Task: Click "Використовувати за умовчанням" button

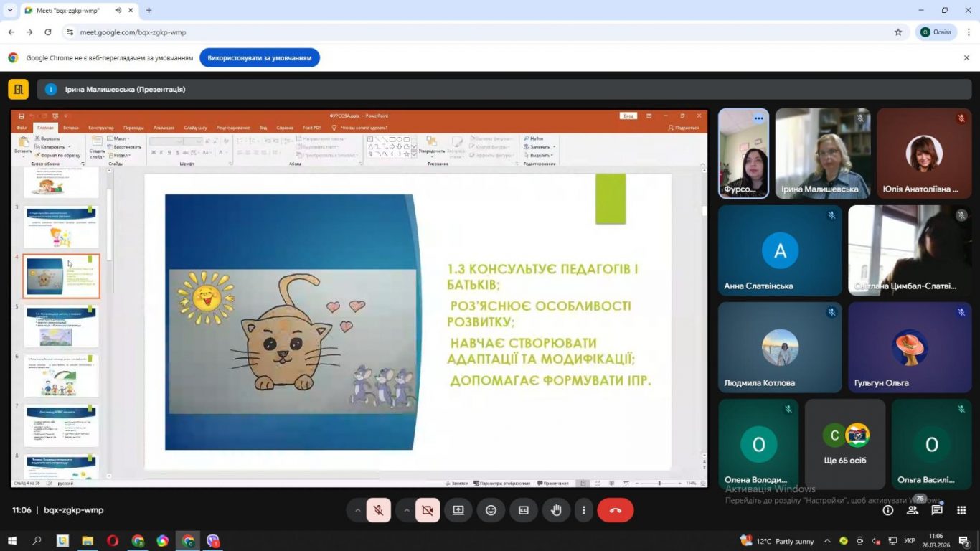Action: coord(260,58)
